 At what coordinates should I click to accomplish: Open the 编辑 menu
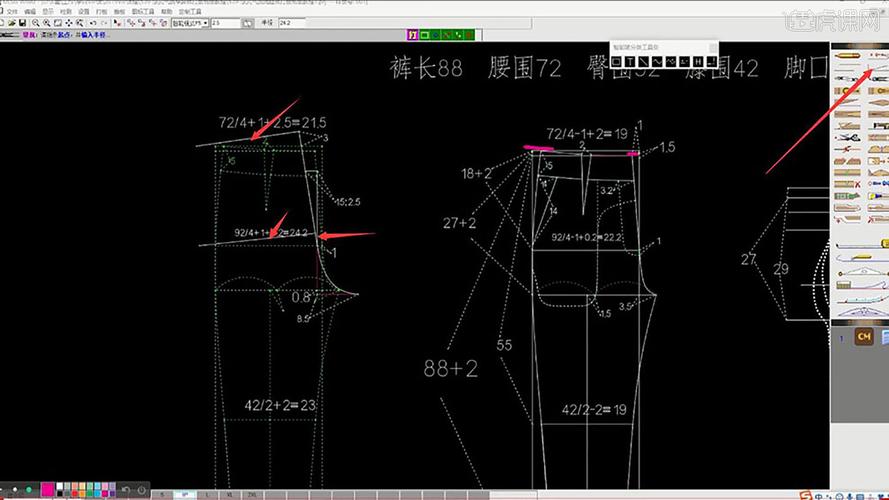coord(30,11)
